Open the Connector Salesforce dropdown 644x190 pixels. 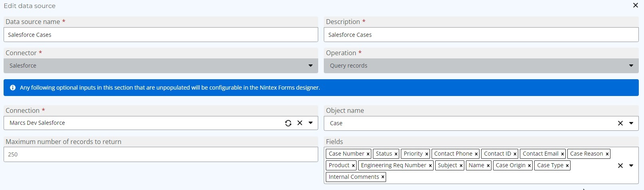(x=311, y=66)
